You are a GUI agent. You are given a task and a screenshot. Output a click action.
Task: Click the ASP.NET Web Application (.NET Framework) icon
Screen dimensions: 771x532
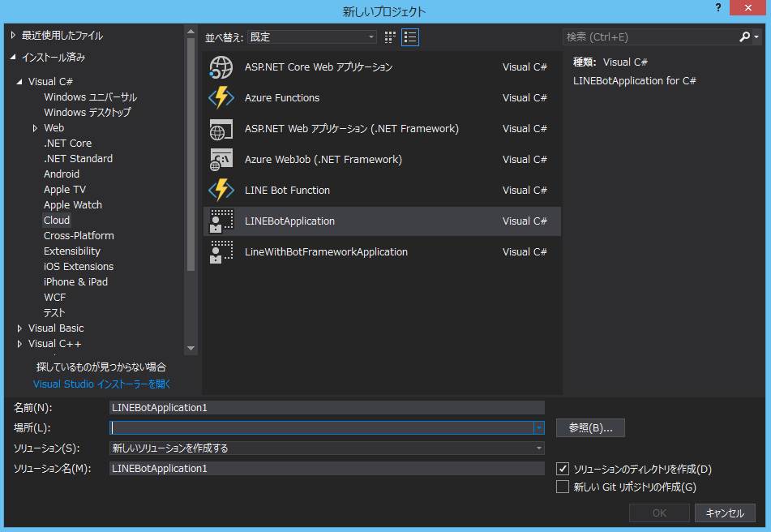pyautogui.click(x=221, y=129)
